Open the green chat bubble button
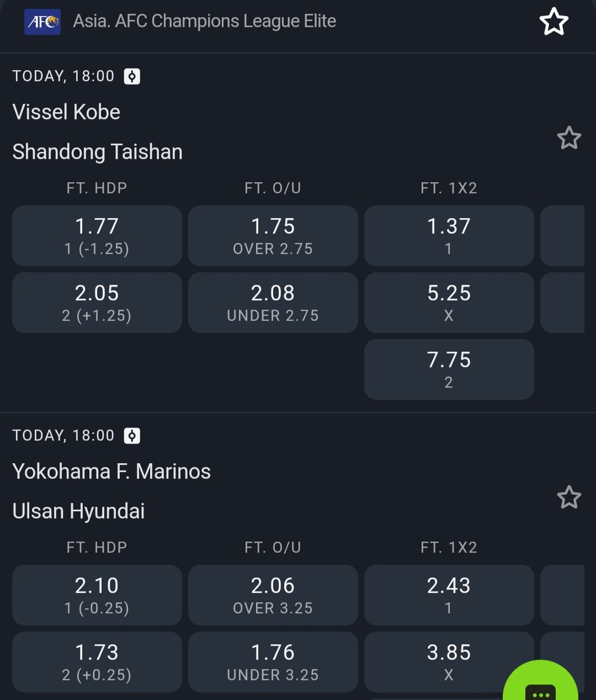Image resolution: width=596 pixels, height=700 pixels. coord(540,687)
